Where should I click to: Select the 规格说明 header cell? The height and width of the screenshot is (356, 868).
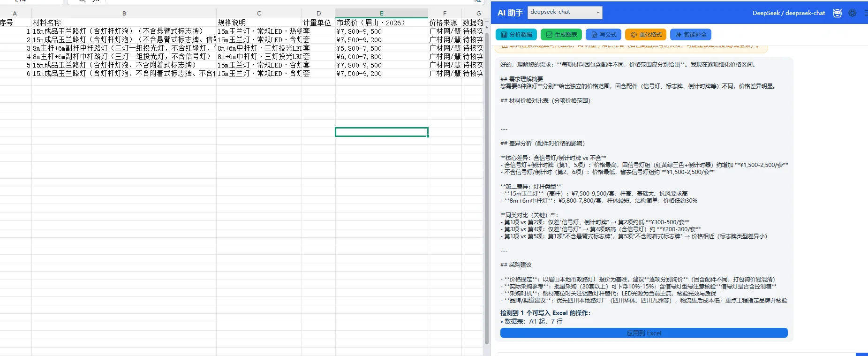coord(259,23)
